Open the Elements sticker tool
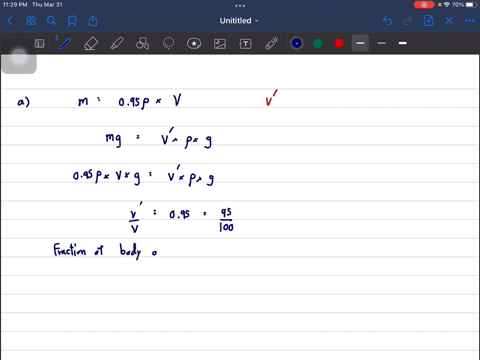Screen dimensions: 480x360 tap(194, 43)
